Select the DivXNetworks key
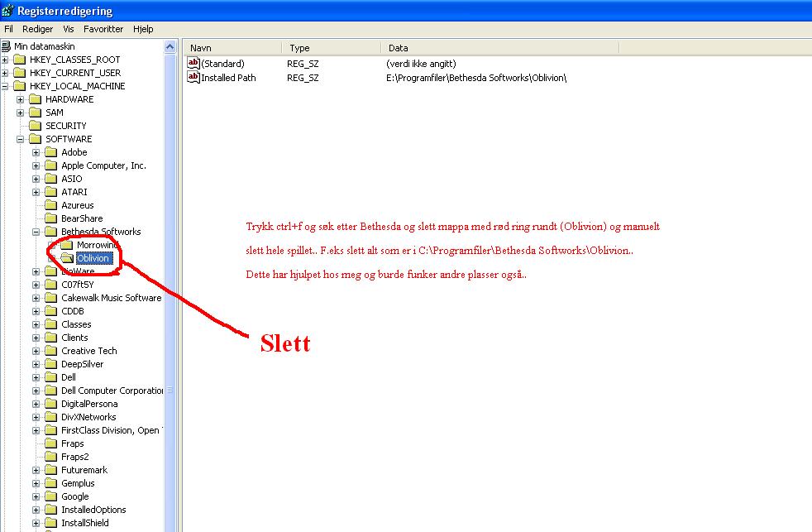812x532 pixels. click(x=88, y=417)
